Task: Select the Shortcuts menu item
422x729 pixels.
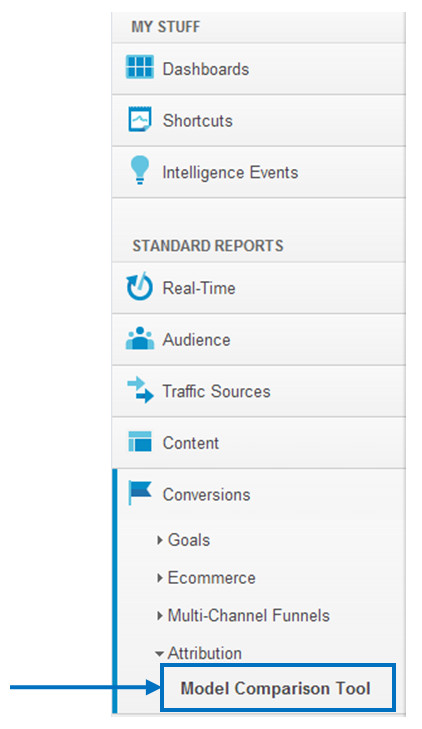Action: (198, 121)
